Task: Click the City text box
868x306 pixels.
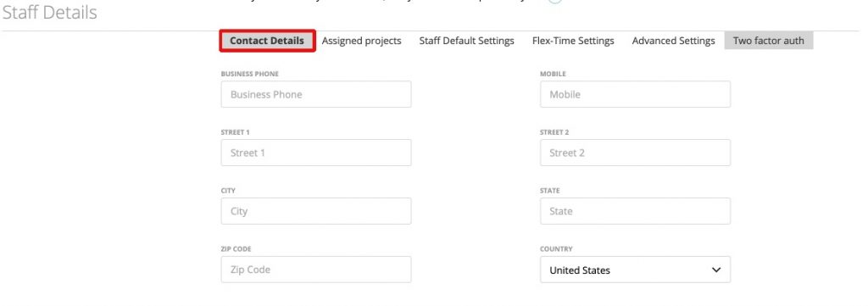Action: click(316, 211)
